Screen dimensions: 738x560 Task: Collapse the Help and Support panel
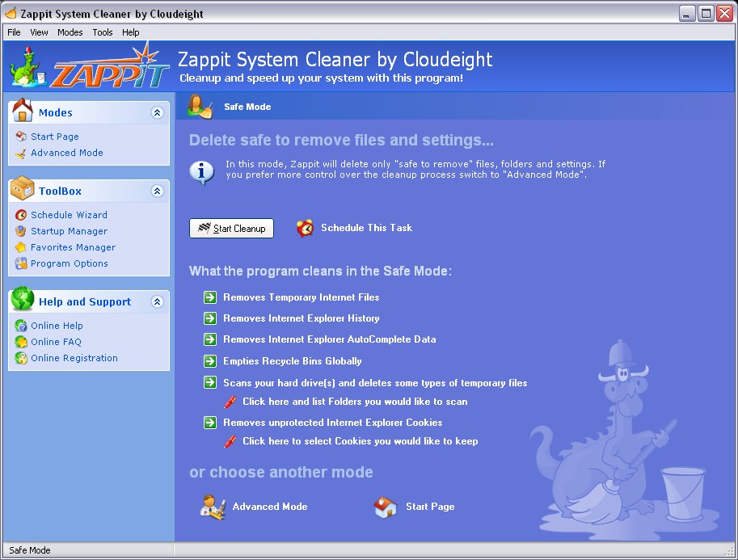click(x=158, y=301)
